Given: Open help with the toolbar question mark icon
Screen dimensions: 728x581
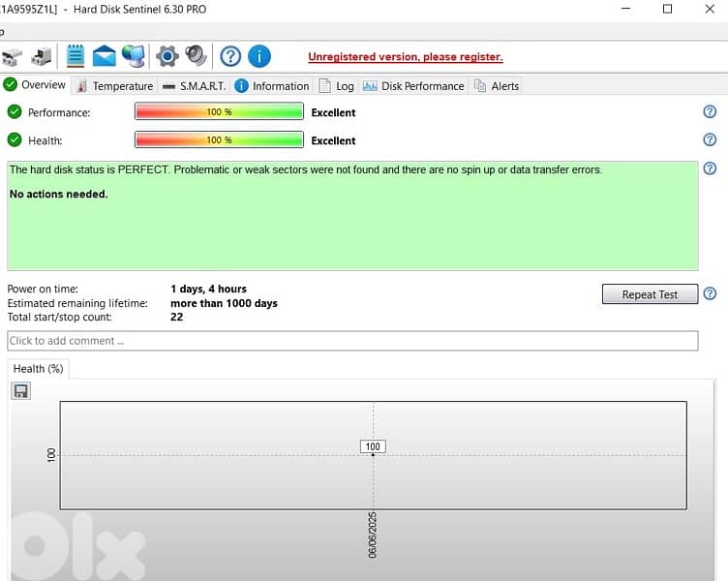Looking at the screenshot, I should [x=230, y=56].
